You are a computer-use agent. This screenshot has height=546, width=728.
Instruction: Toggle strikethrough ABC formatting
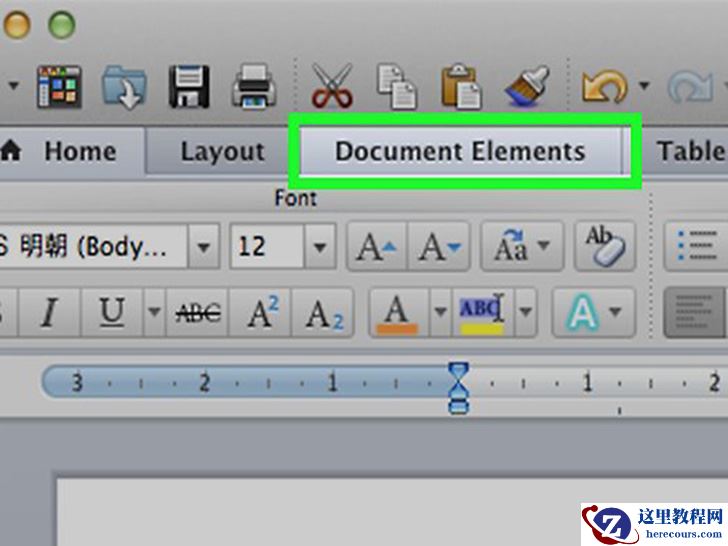click(x=197, y=312)
